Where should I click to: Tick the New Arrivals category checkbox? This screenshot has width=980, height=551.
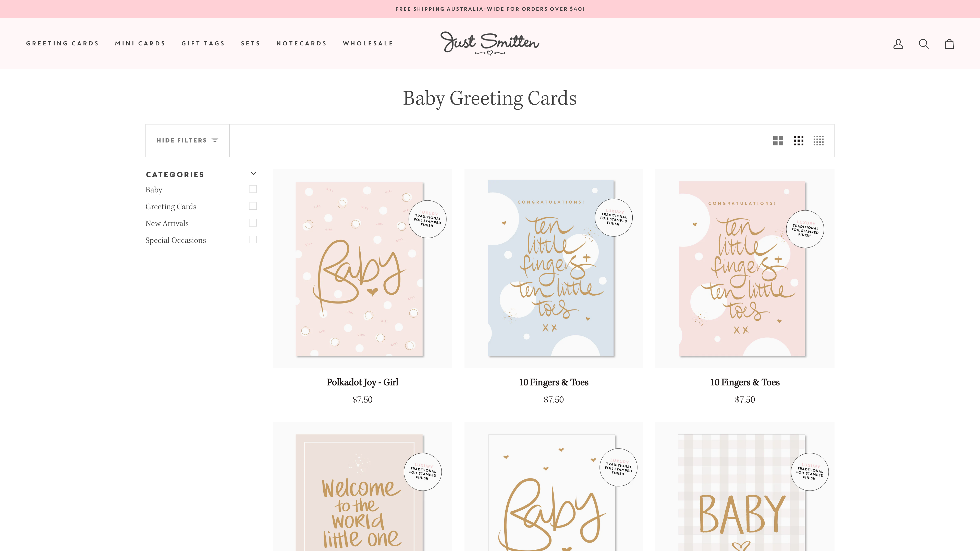(x=253, y=222)
